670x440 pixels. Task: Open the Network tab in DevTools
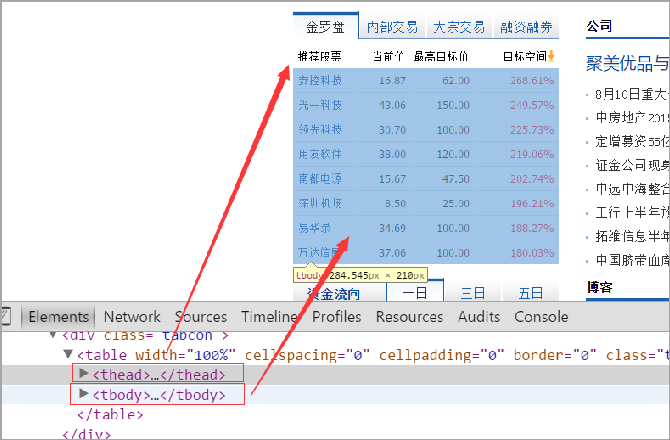coord(132,317)
